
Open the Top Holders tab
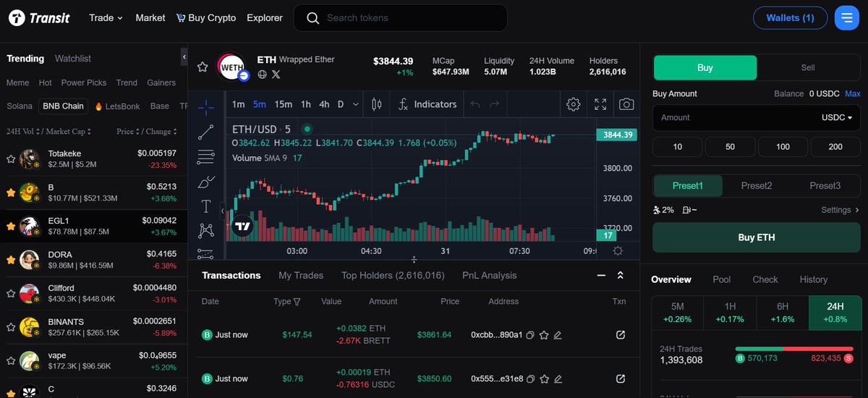(393, 276)
